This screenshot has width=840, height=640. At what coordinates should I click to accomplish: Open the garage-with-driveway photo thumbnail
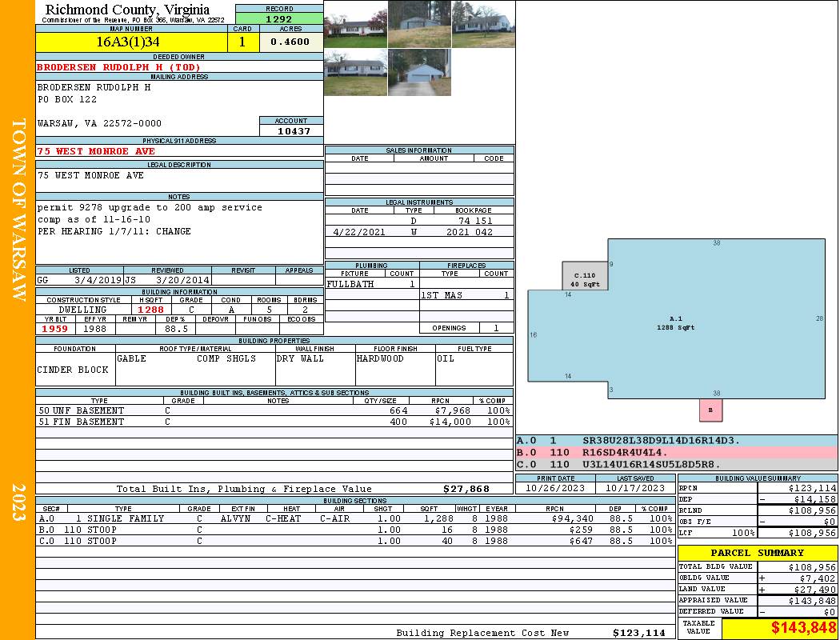point(419,73)
